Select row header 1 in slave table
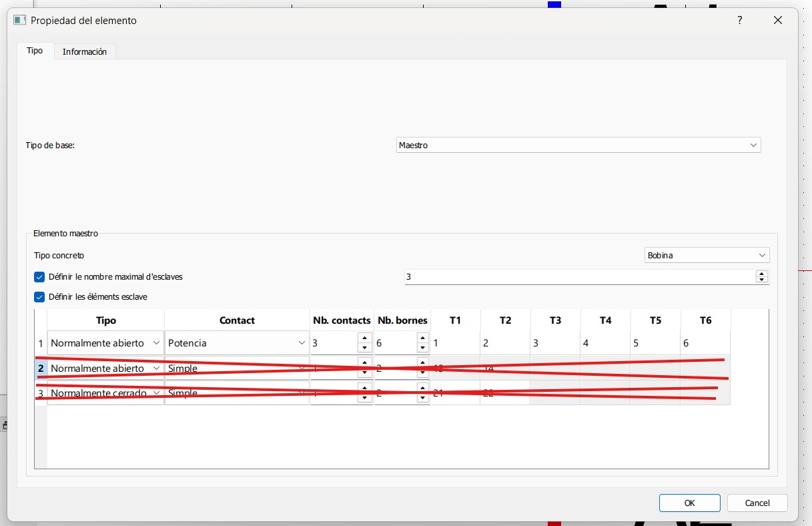This screenshot has height=526, width=812. [x=41, y=343]
